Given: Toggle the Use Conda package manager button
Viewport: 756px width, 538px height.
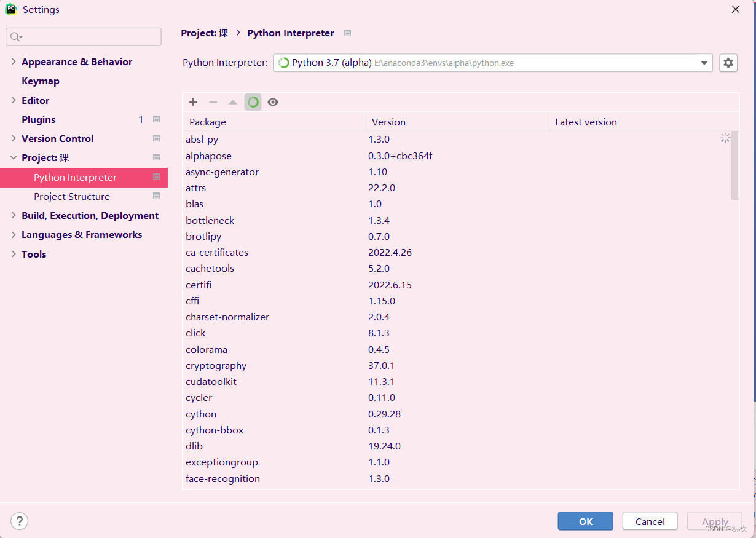Looking at the screenshot, I should (253, 102).
